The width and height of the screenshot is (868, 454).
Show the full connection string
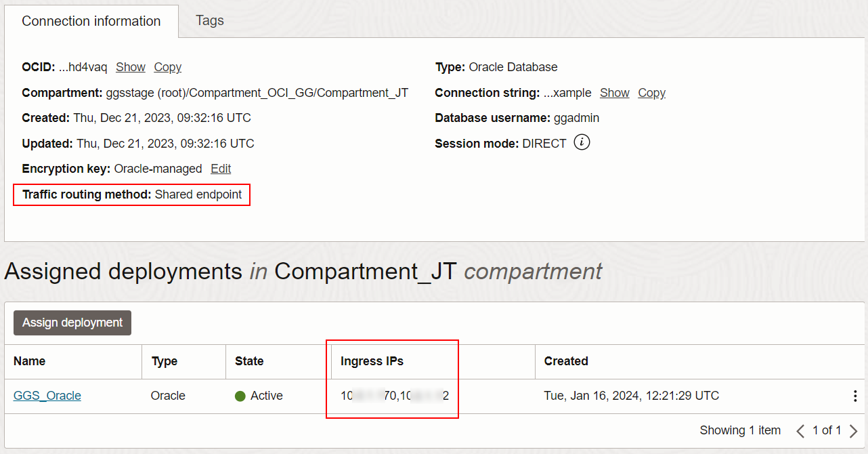click(x=614, y=92)
